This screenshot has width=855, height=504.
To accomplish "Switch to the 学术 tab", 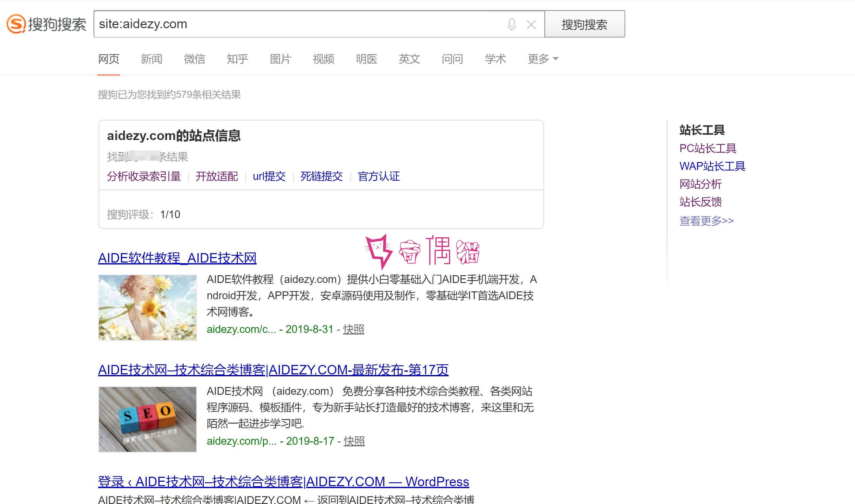I will (x=496, y=59).
